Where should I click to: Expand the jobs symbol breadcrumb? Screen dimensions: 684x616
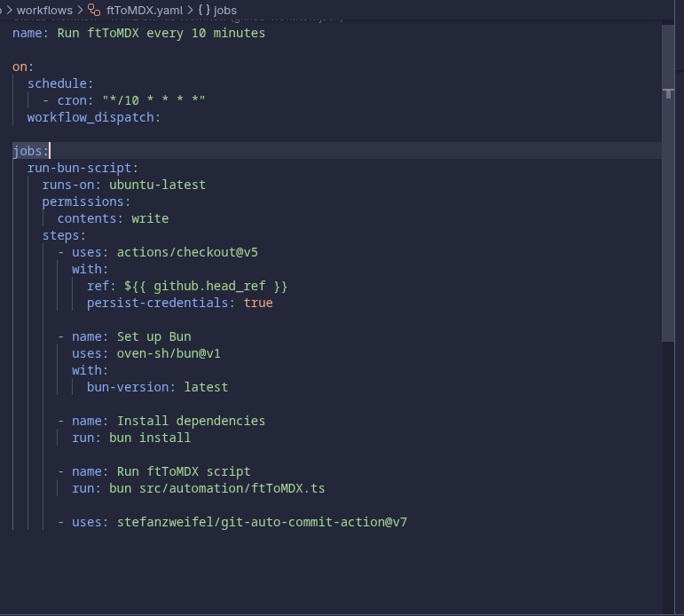pos(225,10)
